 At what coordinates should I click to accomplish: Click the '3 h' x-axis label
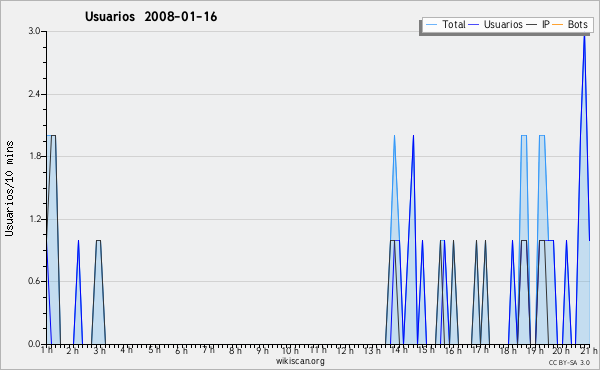coord(99,350)
